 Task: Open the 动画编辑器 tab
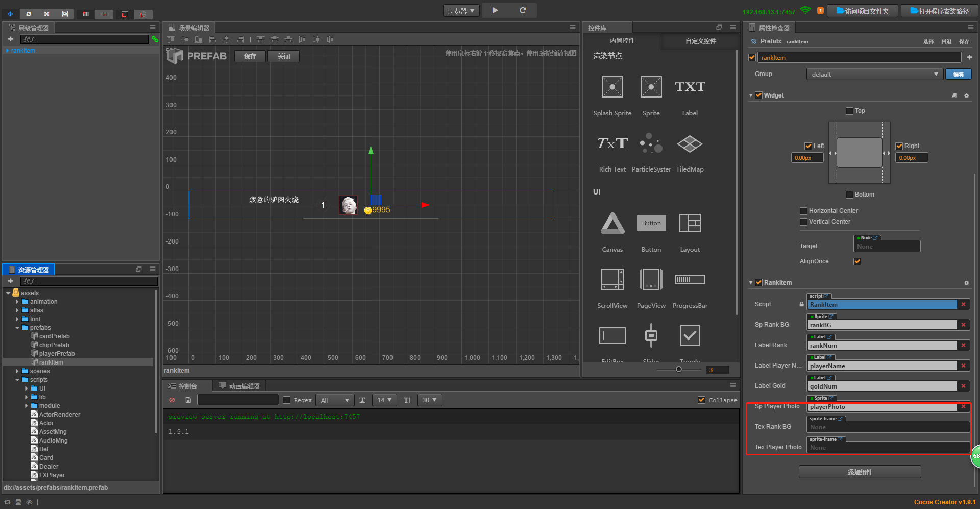(239, 386)
